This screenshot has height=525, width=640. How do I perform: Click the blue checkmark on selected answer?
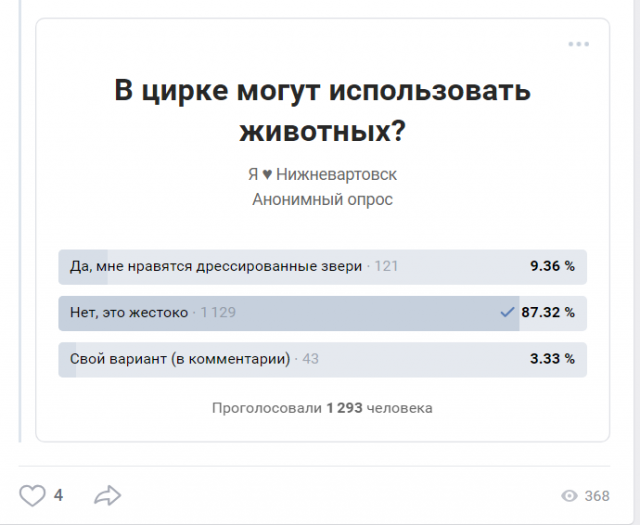pyautogui.click(x=507, y=313)
